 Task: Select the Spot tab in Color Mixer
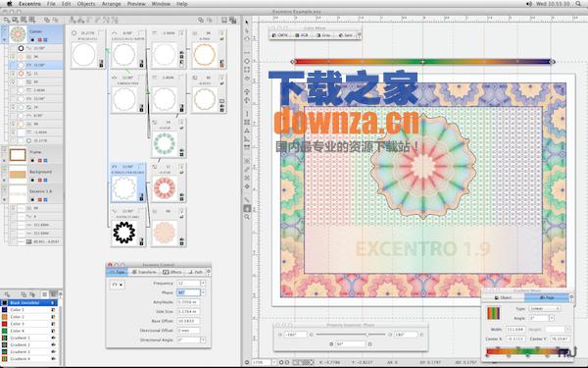tap(346, 35)
